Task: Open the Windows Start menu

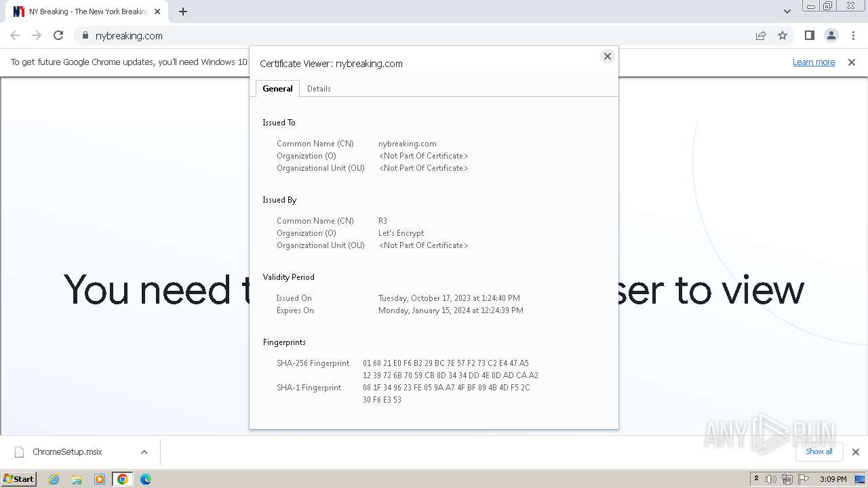Action: [19, 479]
